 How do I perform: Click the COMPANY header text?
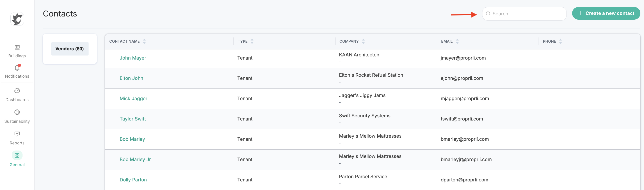349,41
